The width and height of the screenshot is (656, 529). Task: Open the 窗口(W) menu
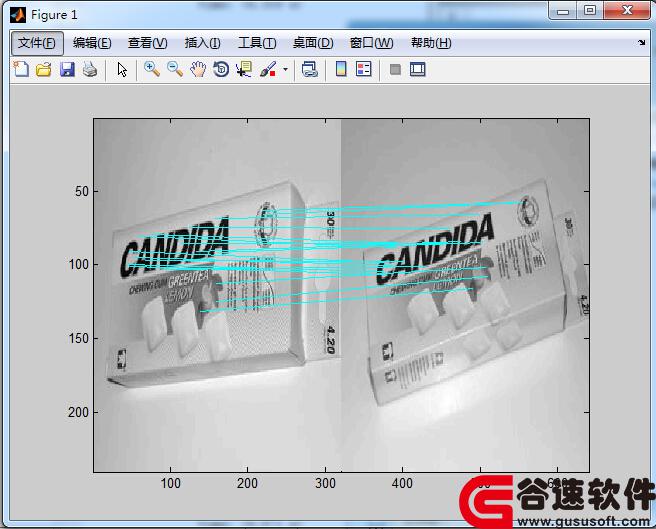click(372, 43)
